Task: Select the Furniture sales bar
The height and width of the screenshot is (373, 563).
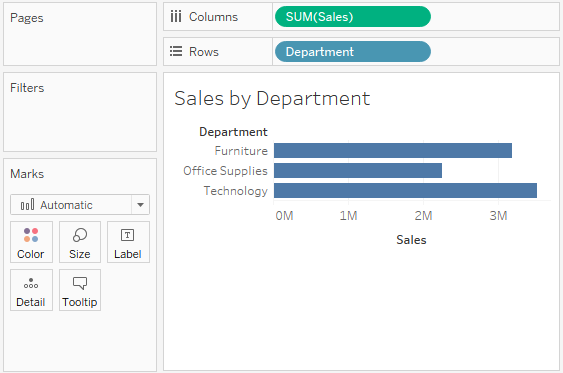Action: tap(393, 150)
